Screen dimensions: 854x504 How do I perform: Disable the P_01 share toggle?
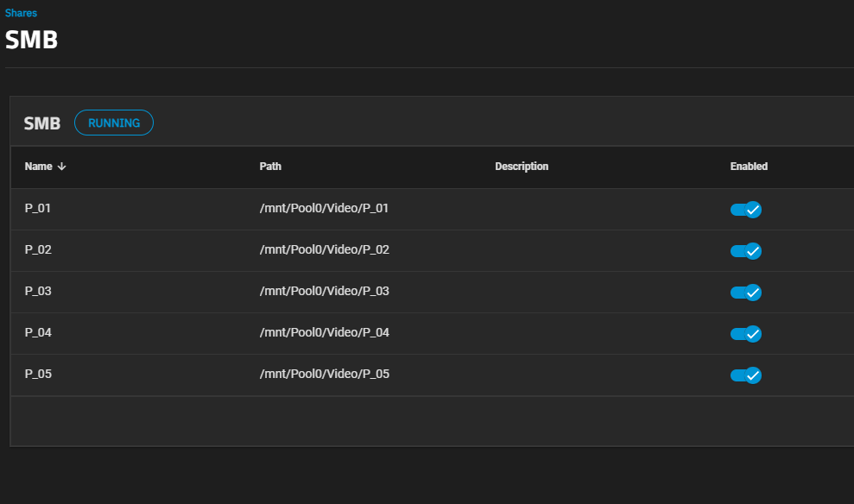click(745, 210)
